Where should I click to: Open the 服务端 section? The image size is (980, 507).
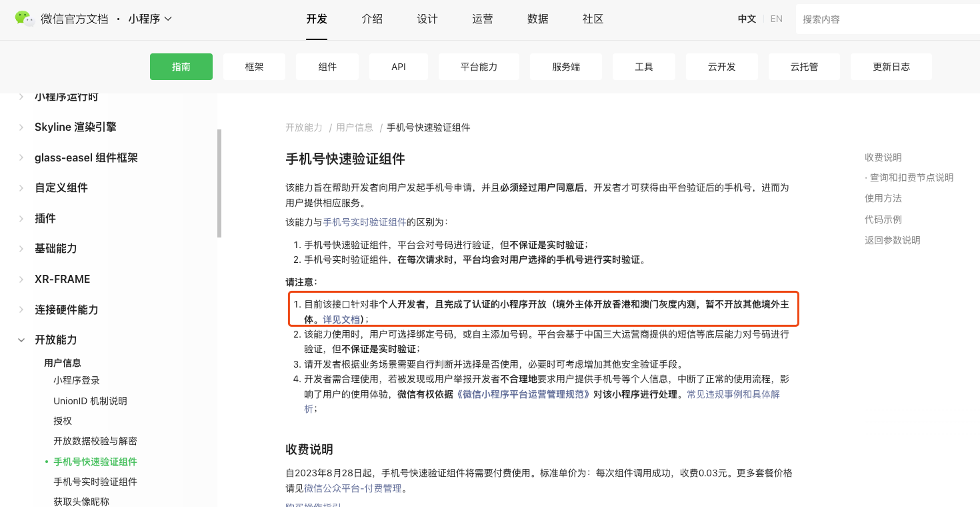point(566,67)
